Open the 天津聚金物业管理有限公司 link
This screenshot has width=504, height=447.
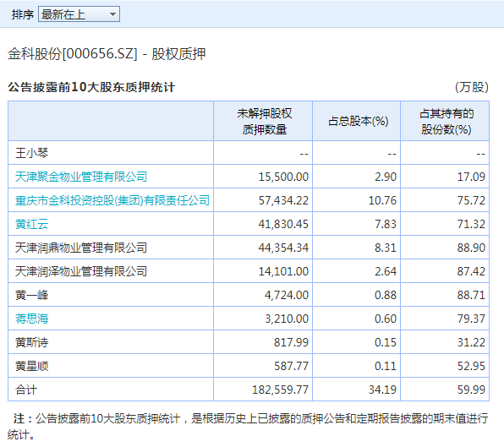point(81,177)
